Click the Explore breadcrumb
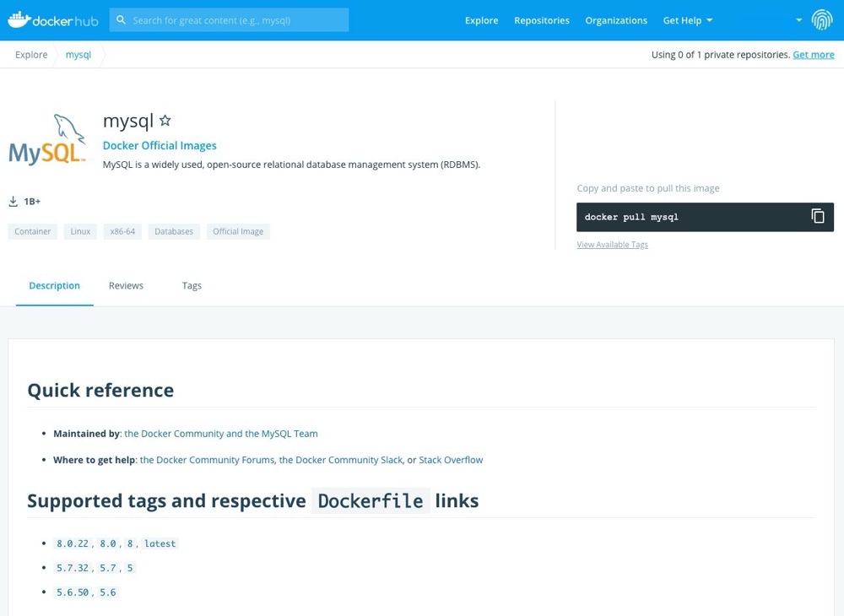The width and height of the screenshot is (844, 616). coord(31,55)
